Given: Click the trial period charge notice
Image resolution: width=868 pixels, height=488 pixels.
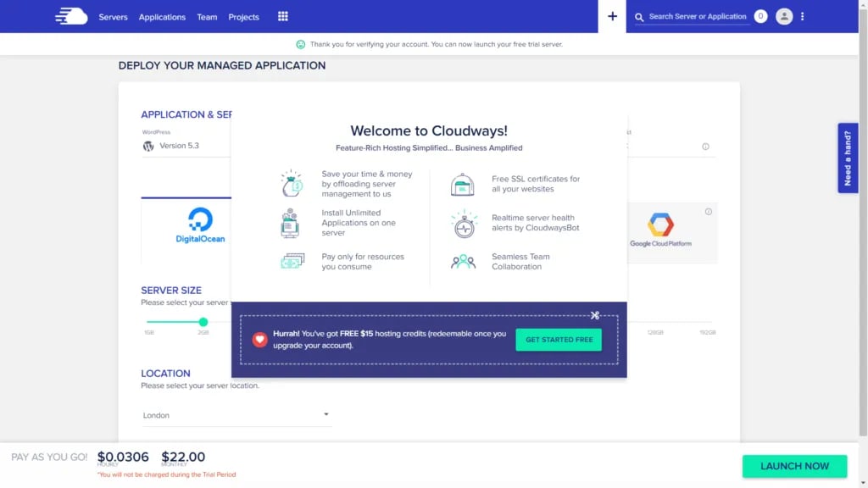Looking at the screenshot, I should pyautogui.click(x=167, y=474).
